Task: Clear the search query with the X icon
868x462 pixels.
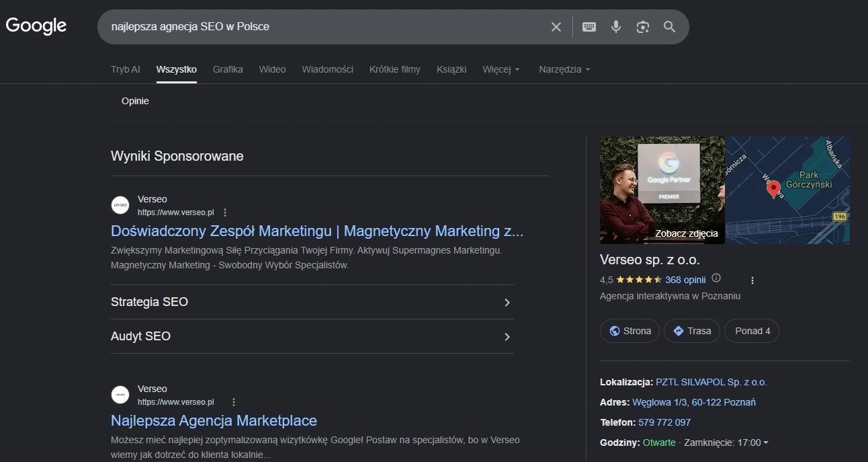Action: (x=556, y=27)
